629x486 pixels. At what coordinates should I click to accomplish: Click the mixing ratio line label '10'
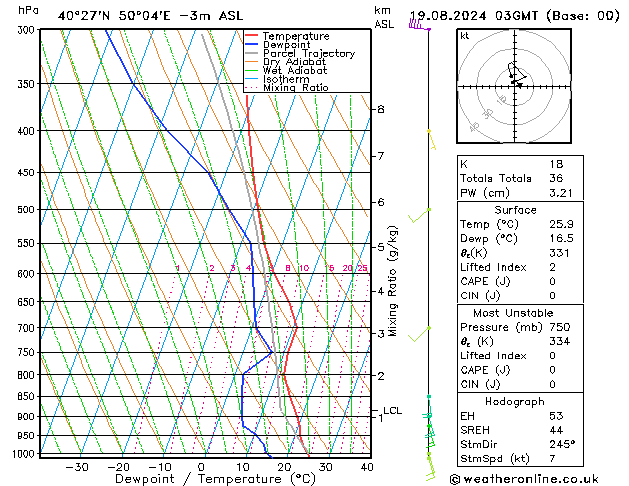(304, 268)
